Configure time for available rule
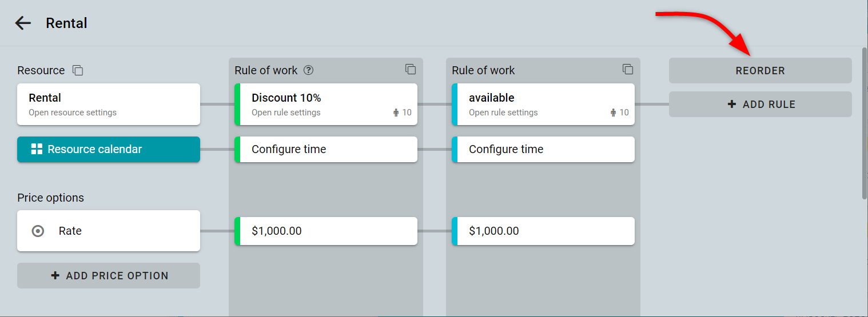 [x=543, y=149]
